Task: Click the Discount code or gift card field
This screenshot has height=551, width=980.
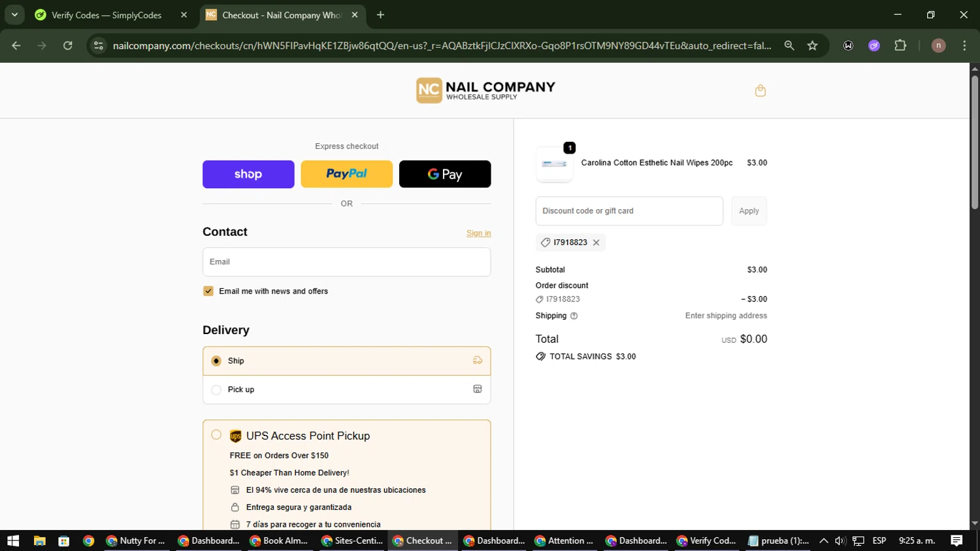Action: [x=629, y=211]
